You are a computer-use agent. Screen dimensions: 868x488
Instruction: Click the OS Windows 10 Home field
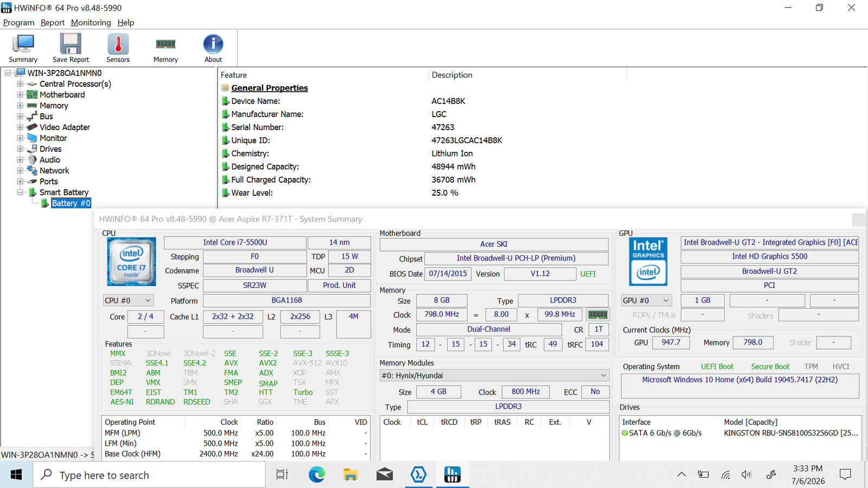pos(740,386)
